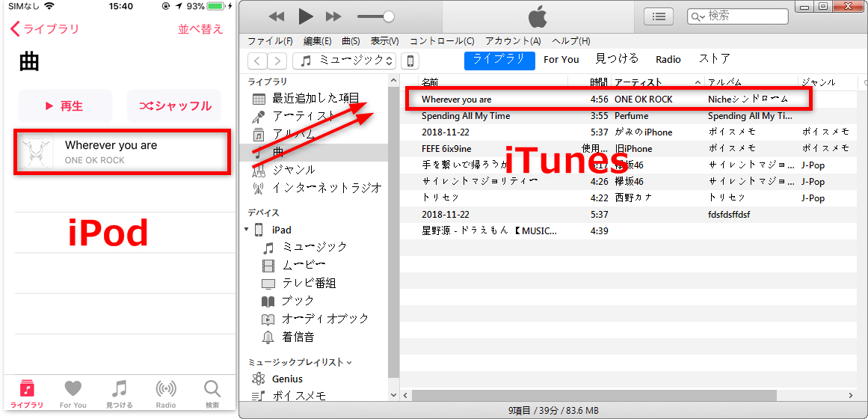Open the ヘルプ(H) menu

point(570,41)
